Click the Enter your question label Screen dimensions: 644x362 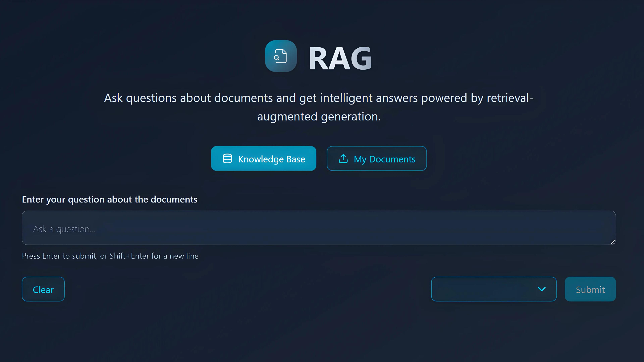coord(110,199)
